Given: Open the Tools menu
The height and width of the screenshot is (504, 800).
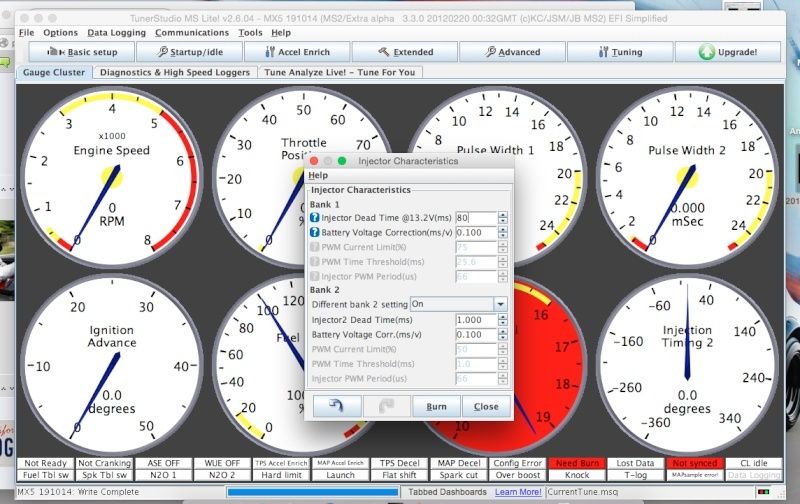Looking at the screenshot, I should [250, 33].
